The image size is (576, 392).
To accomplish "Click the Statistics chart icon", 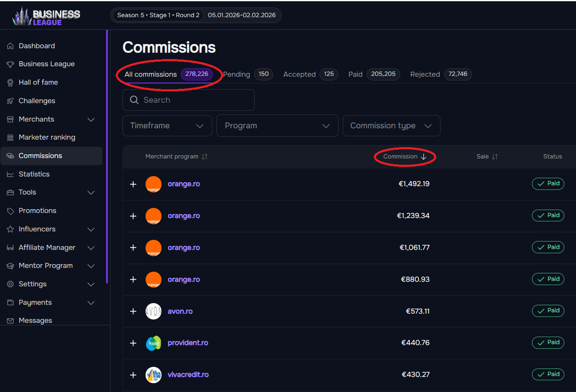I will (x=10, y=174).
